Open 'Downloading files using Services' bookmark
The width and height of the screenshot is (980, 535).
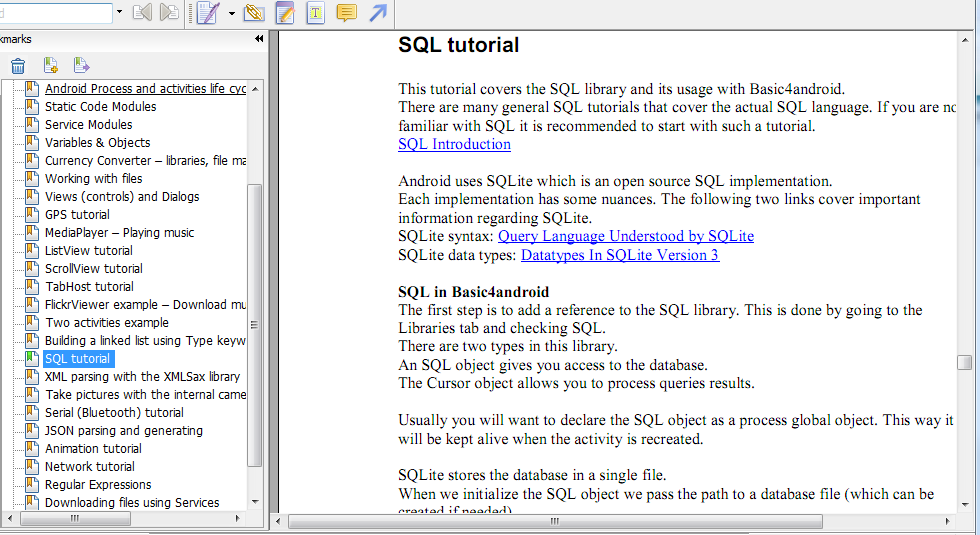click(x=132, y=503)
